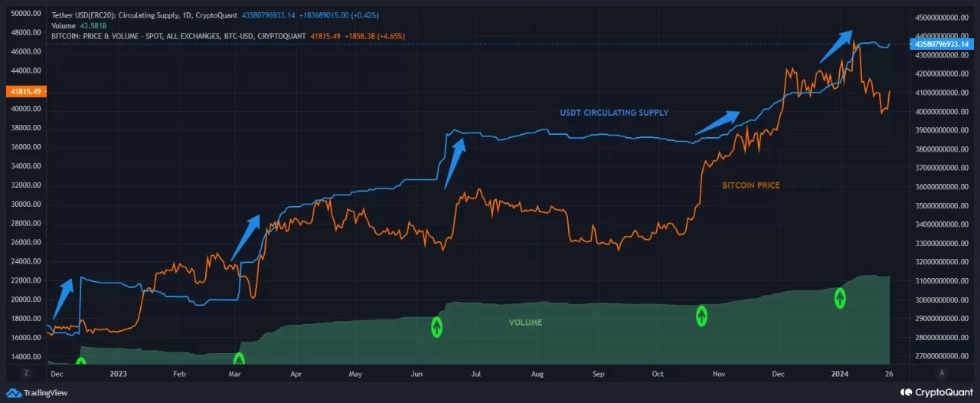Click the blue arrow above the June supply jump
The height and width of the screenshot is (403, 980).
click(x=456, y=164)
